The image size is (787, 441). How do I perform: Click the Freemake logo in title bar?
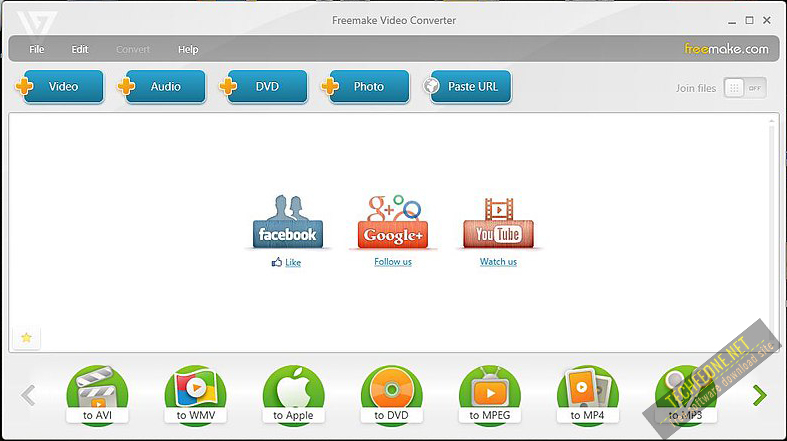click(x=37, y=23)
